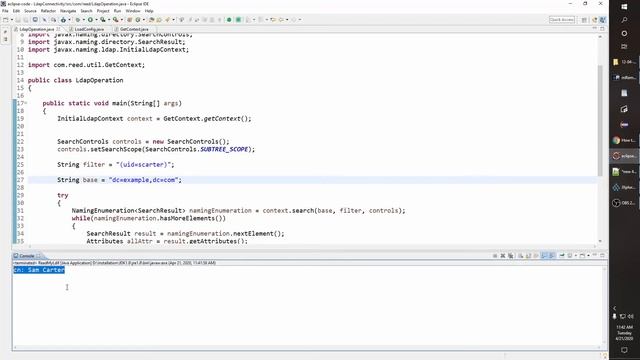Viewport: 640px width, 360px height.
Task: Open the Source menu
Action: point(30,11)
